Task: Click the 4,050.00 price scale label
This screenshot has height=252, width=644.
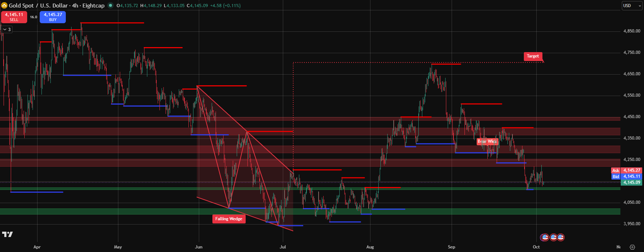Action: (x=632, y=202)
